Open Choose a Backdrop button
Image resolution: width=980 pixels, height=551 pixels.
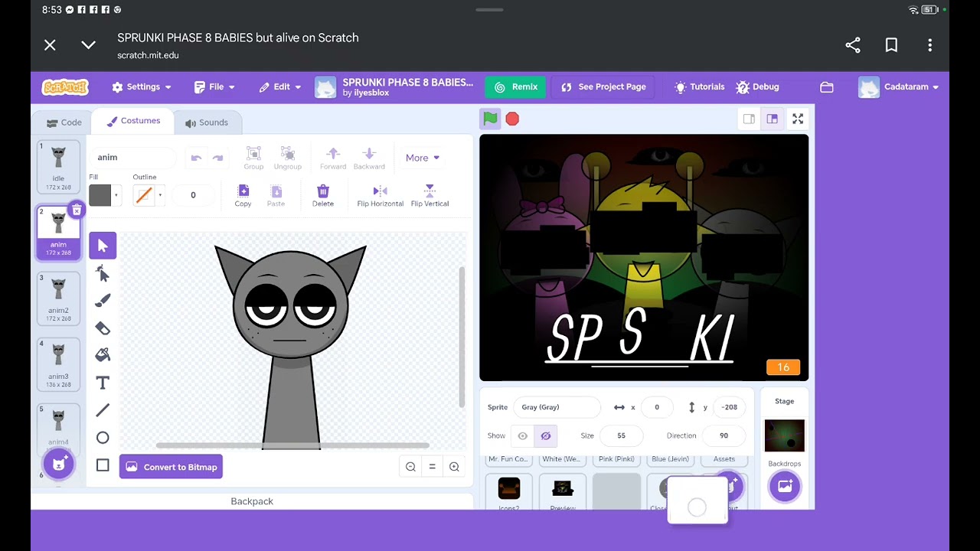pos(785,486)
